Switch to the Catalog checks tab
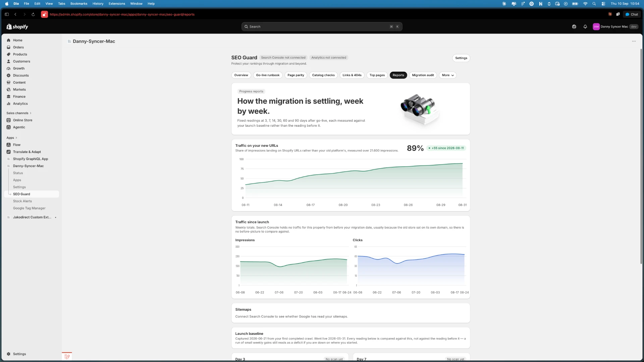644x362 pixels. tap(323, 75)
